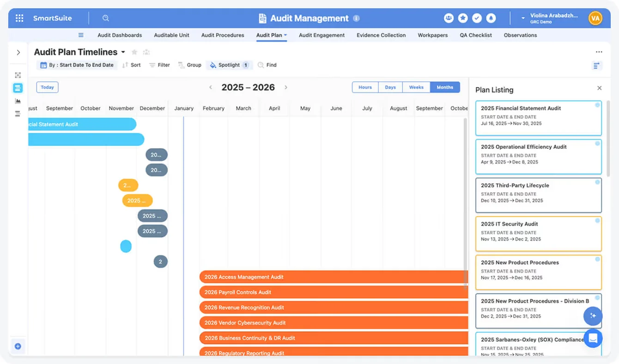
Task: Open 2025 Third-Party Lifecycle card
Action: [x=539, y=195]
